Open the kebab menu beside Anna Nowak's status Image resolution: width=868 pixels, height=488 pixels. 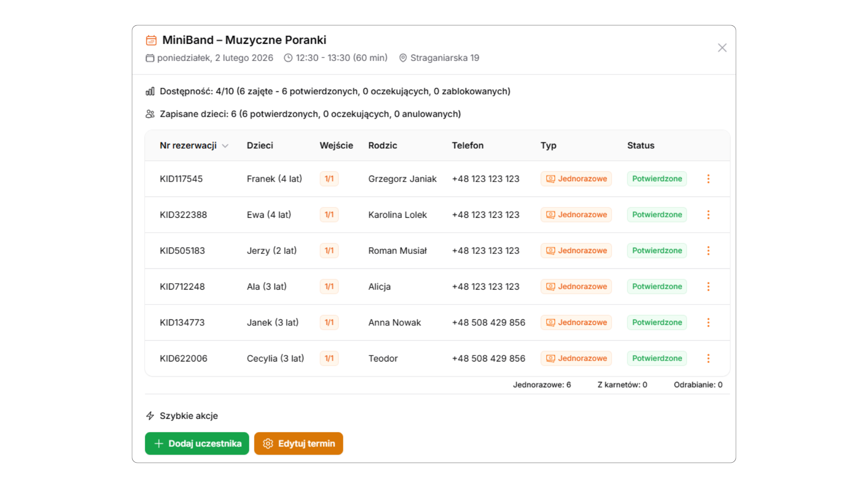[708, 322]
